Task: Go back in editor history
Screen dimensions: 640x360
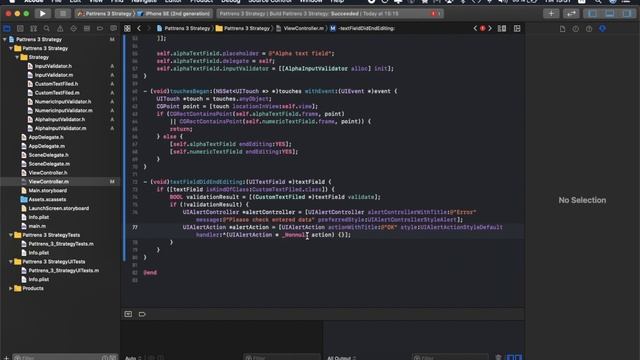Action: [139, 29]
